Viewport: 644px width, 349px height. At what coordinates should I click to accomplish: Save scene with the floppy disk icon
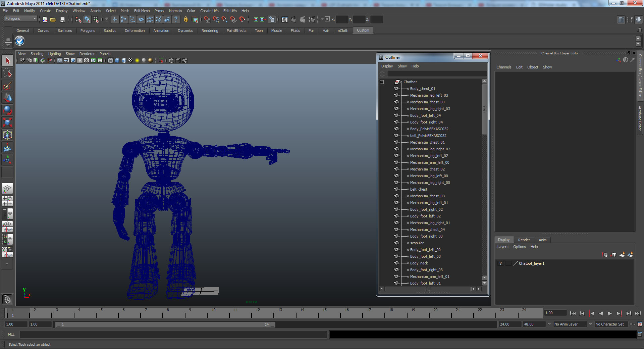point(62,19)
